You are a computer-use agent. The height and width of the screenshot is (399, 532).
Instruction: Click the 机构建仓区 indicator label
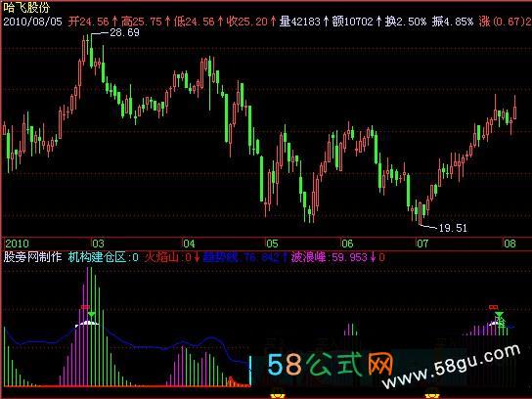coord(103,257)
